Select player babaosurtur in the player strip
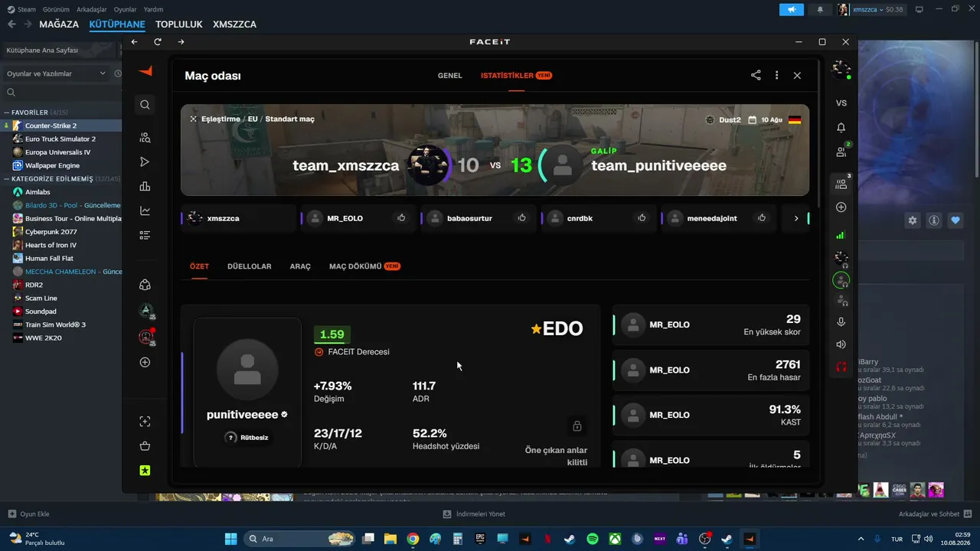Image resolution: width=980 pixels, height=551 pixels. tap(478, 218)
